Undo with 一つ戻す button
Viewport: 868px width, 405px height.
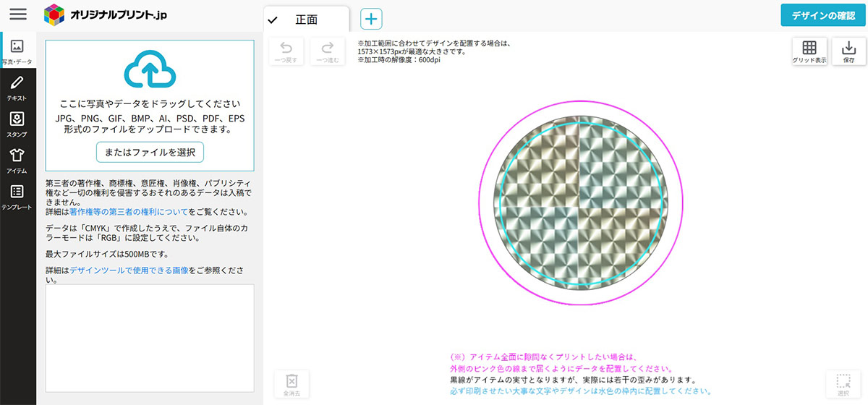click(286, 53)
